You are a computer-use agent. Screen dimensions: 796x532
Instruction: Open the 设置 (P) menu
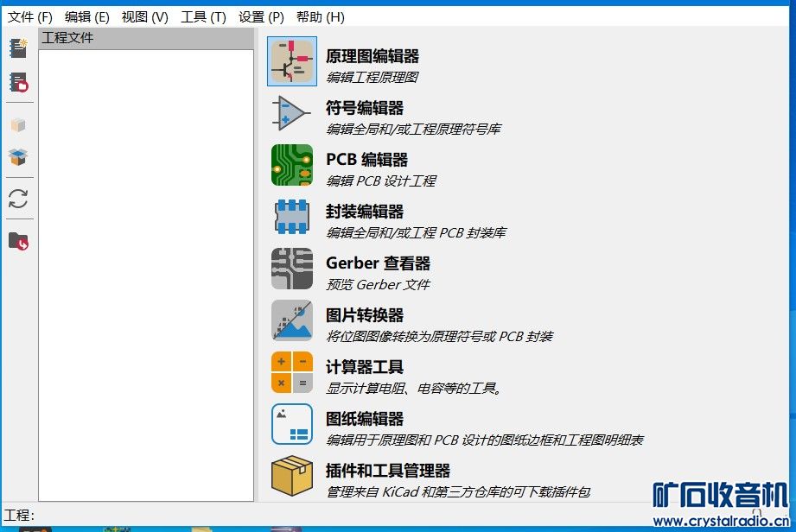pyautogui.click(x=261, y=17)
